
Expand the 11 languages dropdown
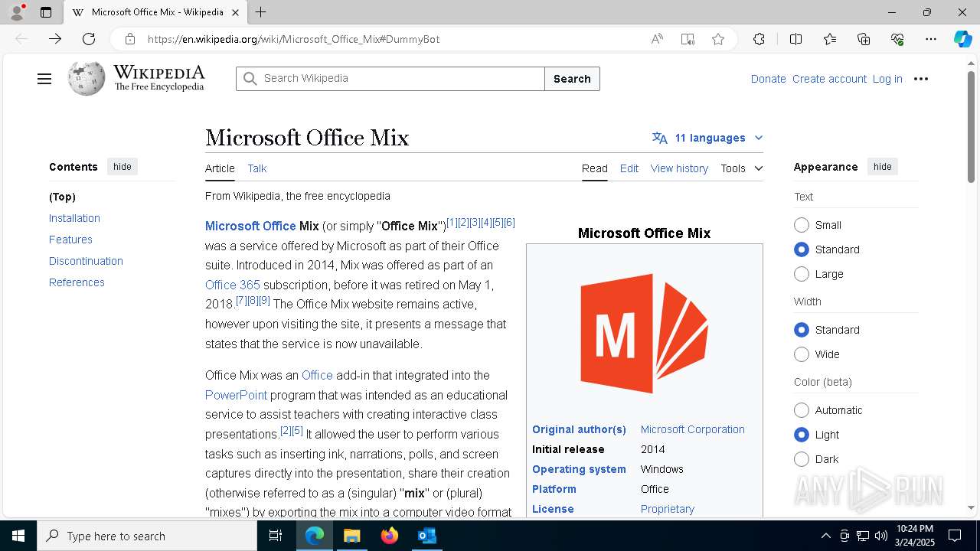coord(707,138)
